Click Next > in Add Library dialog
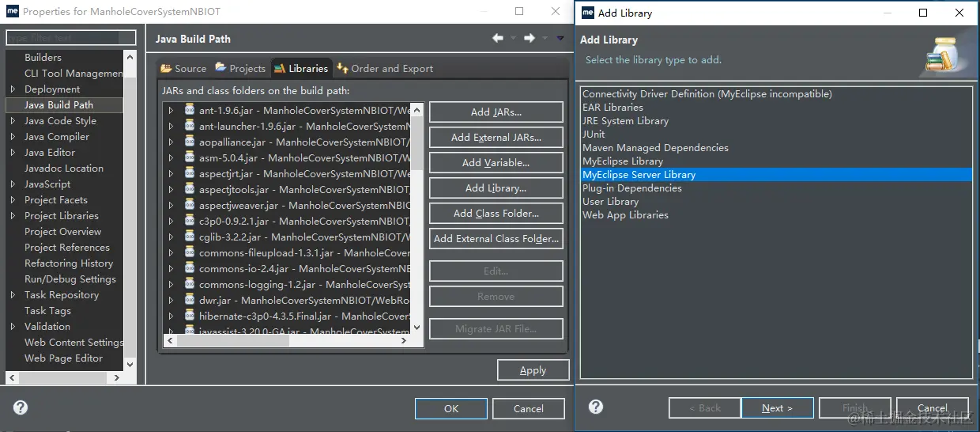Image resolution: width=980 pixels, height=432 pixels. [777, 408]
